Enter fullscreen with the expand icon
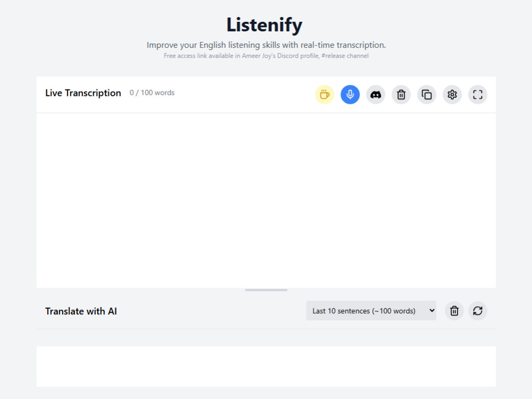The image size is (532, 399). [x=478, y=95]
